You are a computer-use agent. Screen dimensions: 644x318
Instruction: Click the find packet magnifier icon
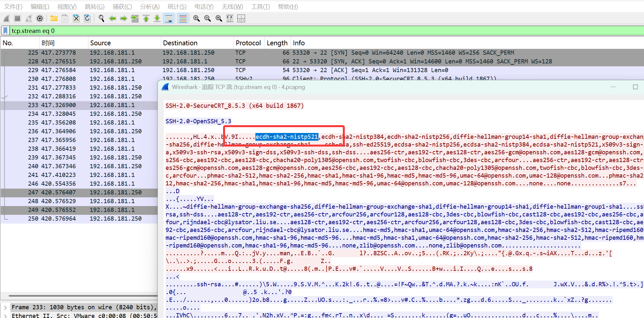[102, 18]
